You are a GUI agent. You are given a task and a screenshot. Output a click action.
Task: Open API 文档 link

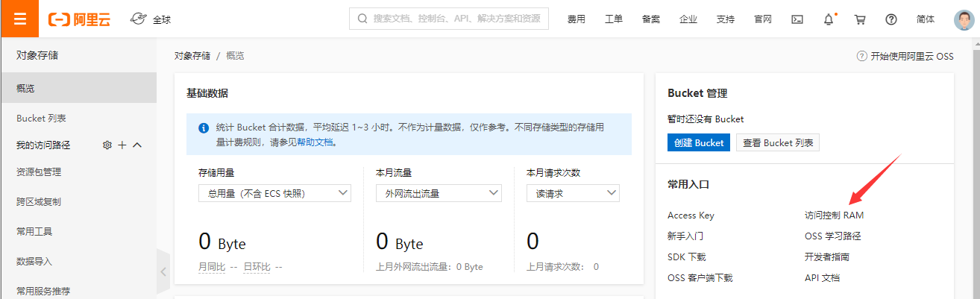pyautogui.click(x=823, y=278)
